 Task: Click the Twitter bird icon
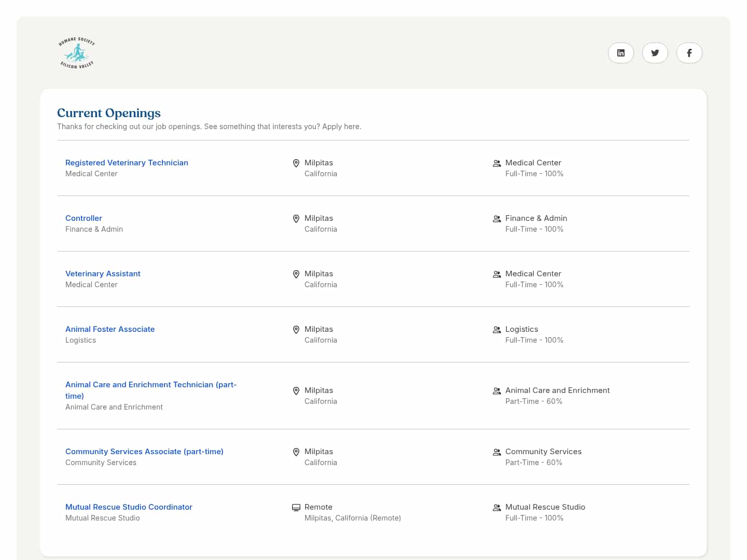pyautogui.click(x=655, y=53)
